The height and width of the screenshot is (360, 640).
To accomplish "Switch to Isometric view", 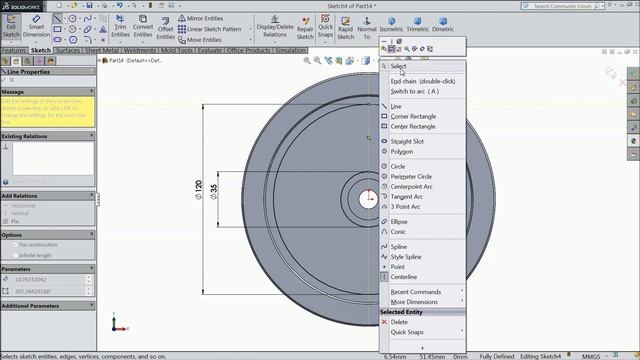I will 391,24.
